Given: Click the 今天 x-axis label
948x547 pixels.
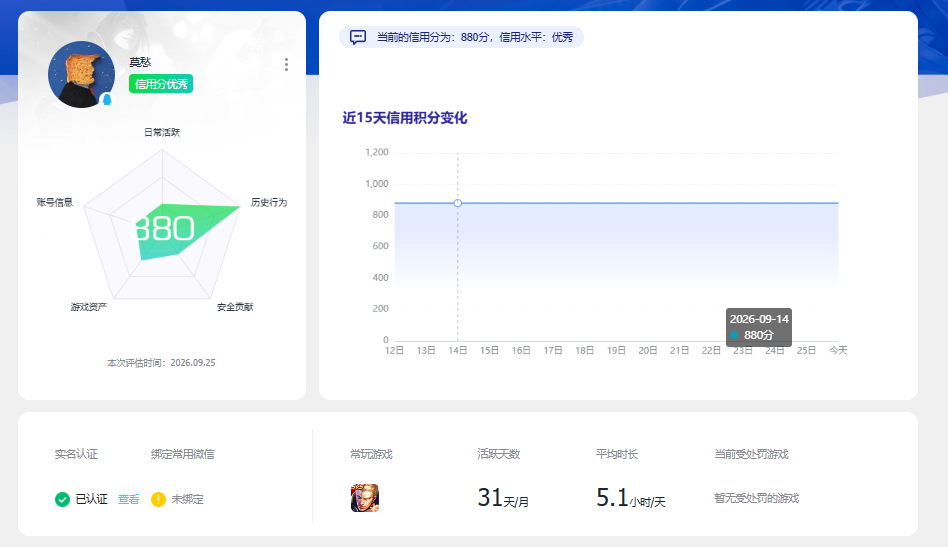Looking at the screenshot, I should pos(838,350).
